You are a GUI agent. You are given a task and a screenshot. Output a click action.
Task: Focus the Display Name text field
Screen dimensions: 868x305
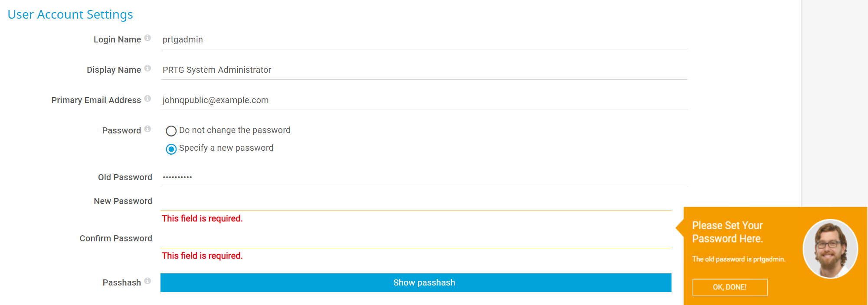pos(423,70)
